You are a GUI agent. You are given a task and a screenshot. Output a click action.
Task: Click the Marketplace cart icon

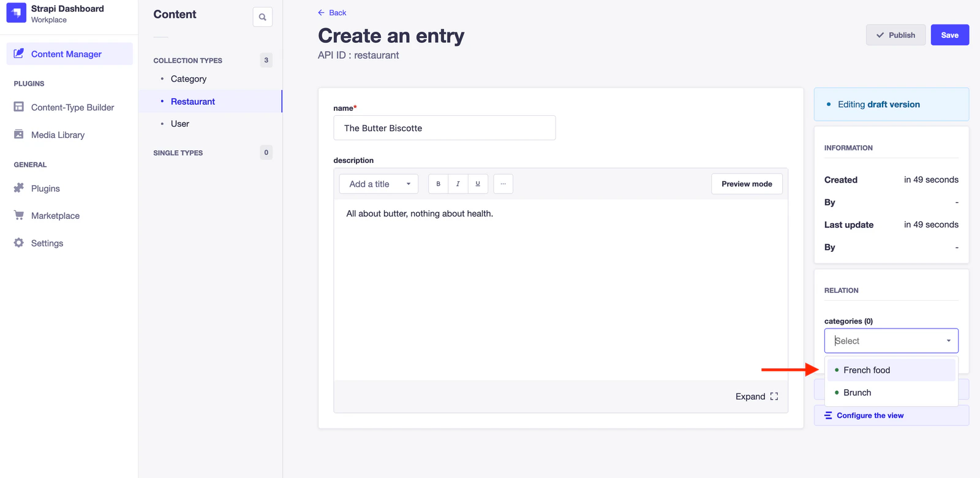19,215
